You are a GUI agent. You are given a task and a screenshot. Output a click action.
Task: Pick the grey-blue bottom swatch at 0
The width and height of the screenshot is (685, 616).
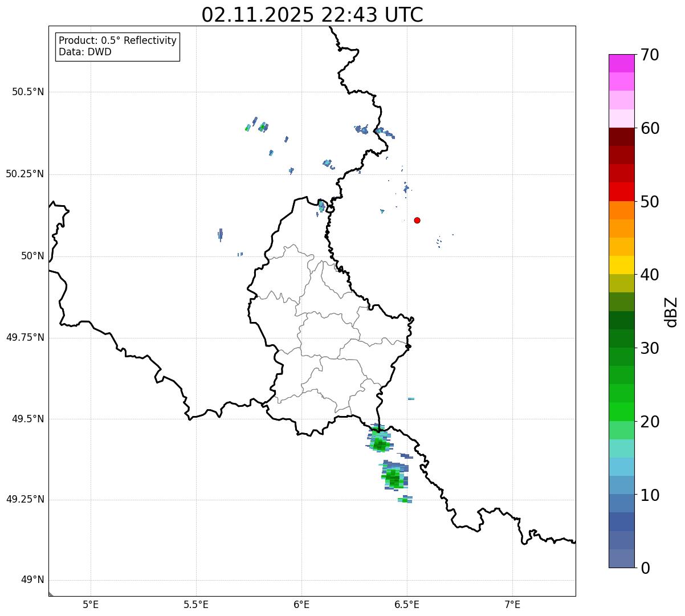pos(621,558)
